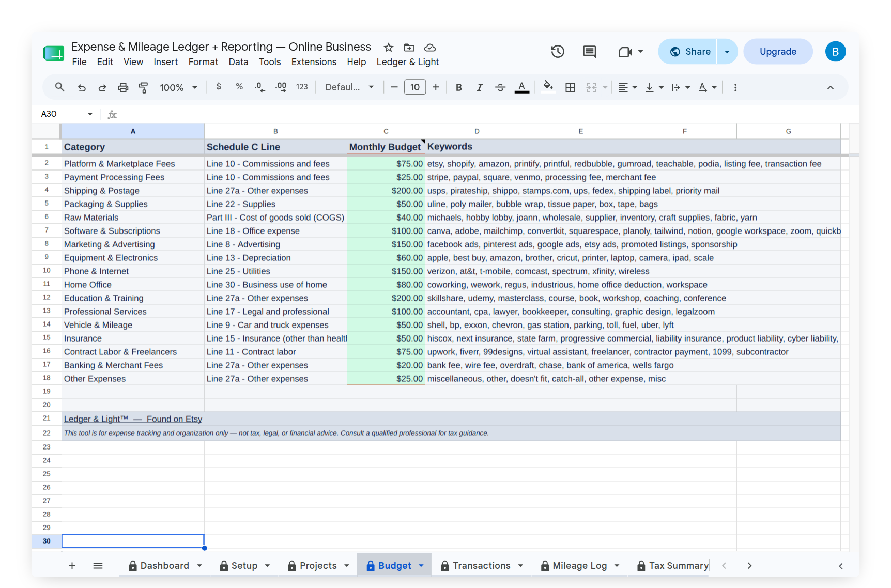Format as currency with dollar icon
The height and width of the screenshot is (588, 891).
click(x=219, y=87)
